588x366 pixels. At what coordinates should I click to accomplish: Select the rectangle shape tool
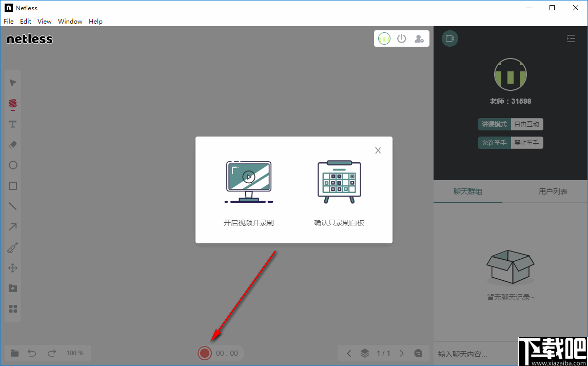point(12,185)
